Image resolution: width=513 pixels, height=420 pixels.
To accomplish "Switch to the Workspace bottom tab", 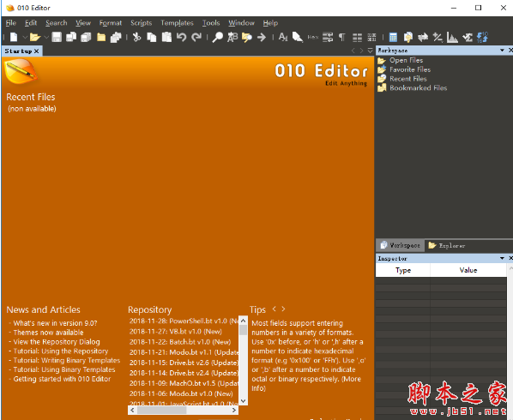I will 401,245.
